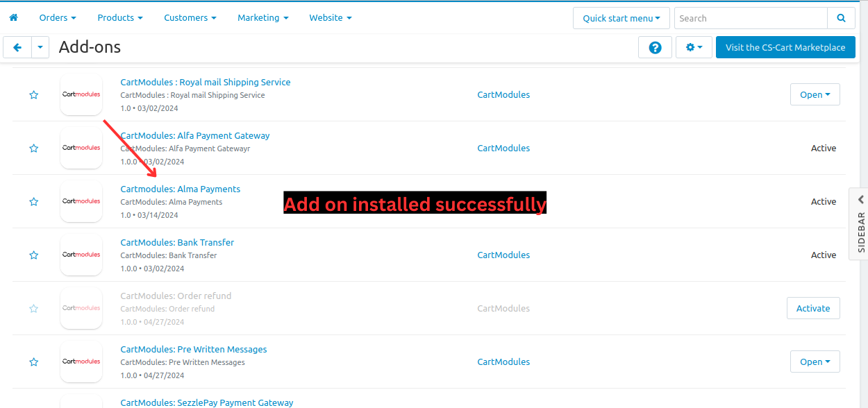868x408 pixels.
Task: Favorite Alma Payments add-on star
Action: point(33,202)
